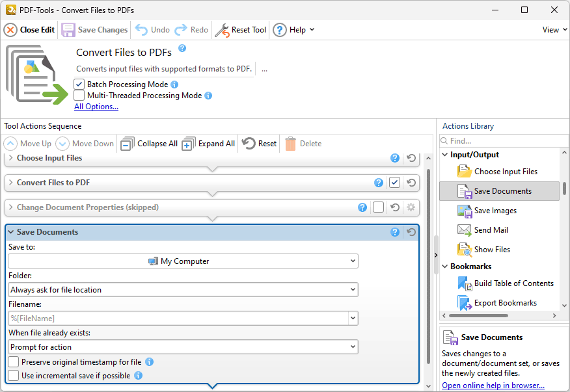Click info icon for incremental save option
This screenshot has width=570, height=392.
pos(138,376)
